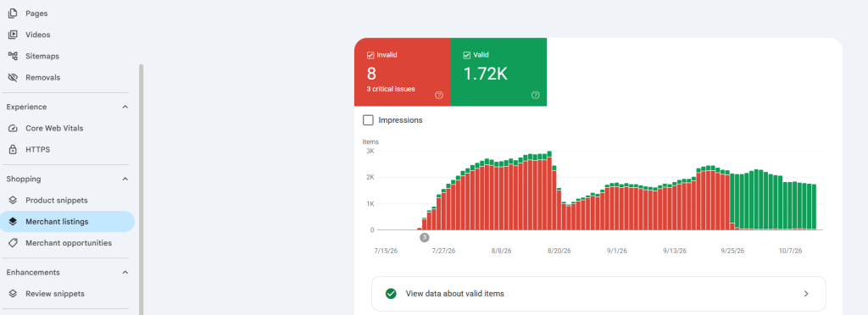Click the green Valid 1.72K card

[x=498, y=72]
